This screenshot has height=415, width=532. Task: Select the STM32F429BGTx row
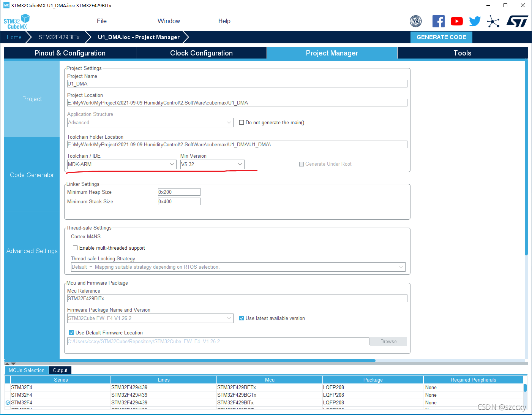tap(264, 395)
